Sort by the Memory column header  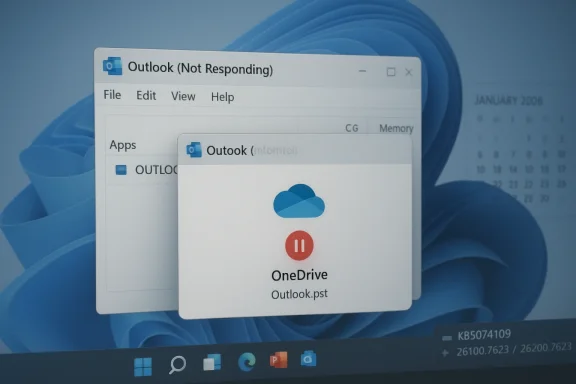[396, 128]
